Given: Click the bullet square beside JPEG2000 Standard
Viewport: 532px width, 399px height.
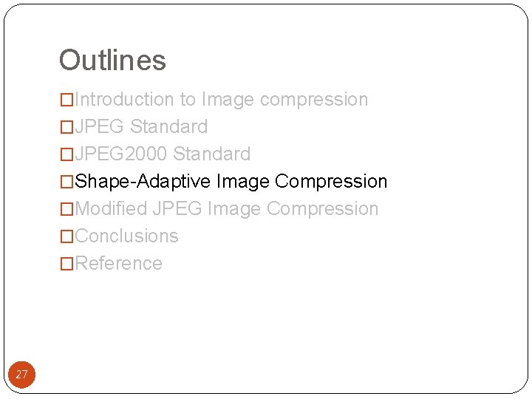Looking at the screenshot, I should coord(66,154).
